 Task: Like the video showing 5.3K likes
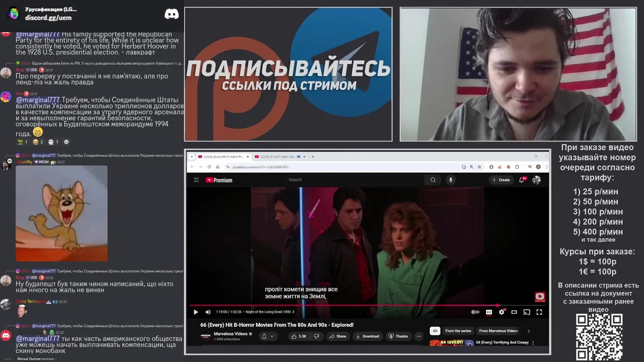point(298,336)
